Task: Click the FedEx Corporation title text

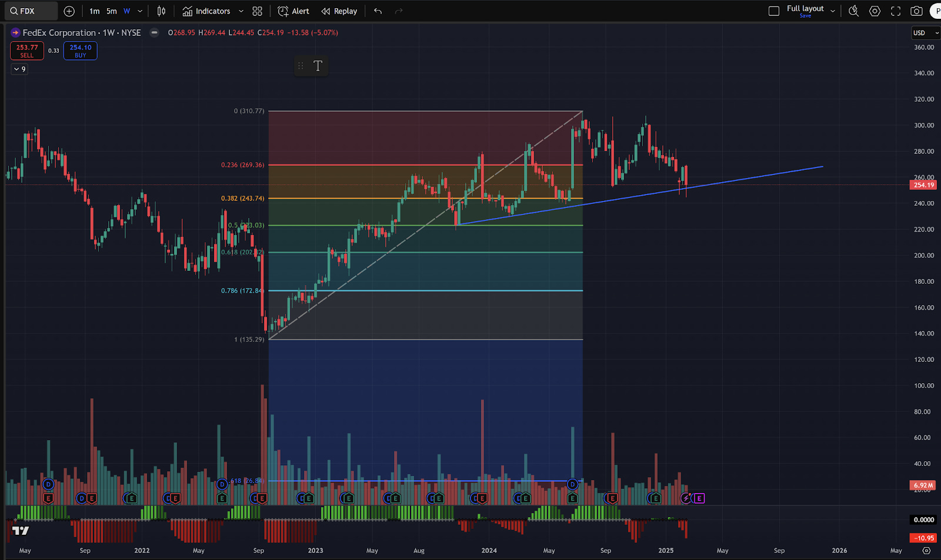Action: point(59,33)
